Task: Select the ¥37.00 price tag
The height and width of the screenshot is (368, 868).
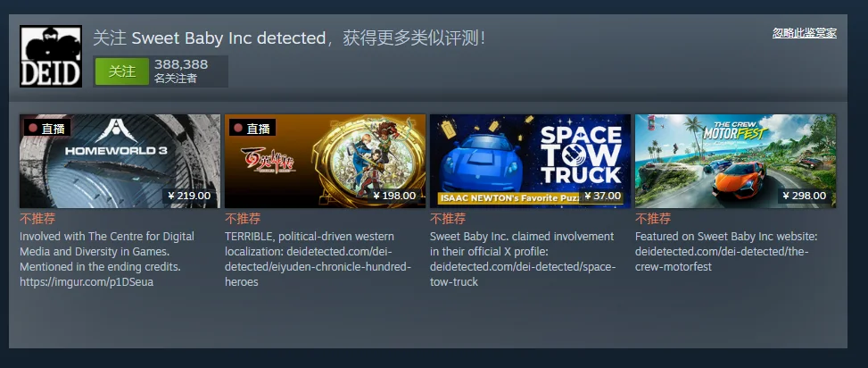Action: click(x=602, y=196)
